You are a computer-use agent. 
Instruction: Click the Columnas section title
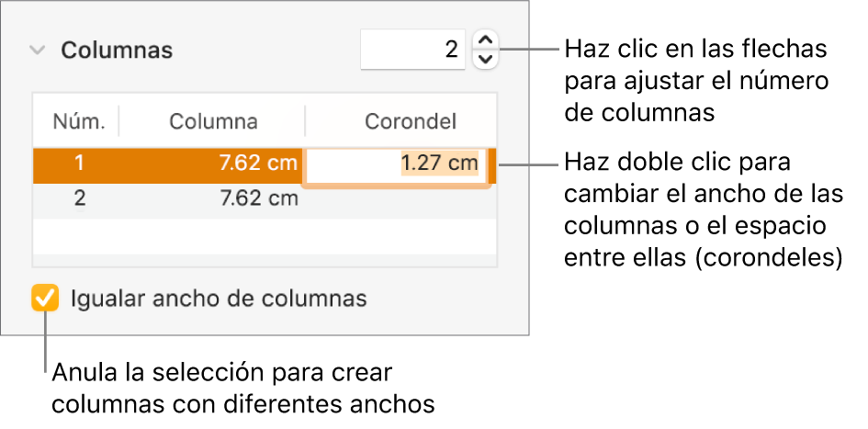117,50
